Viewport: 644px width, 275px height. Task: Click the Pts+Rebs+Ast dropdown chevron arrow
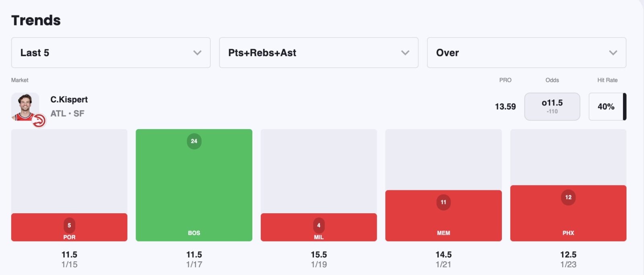coord(405,53)
